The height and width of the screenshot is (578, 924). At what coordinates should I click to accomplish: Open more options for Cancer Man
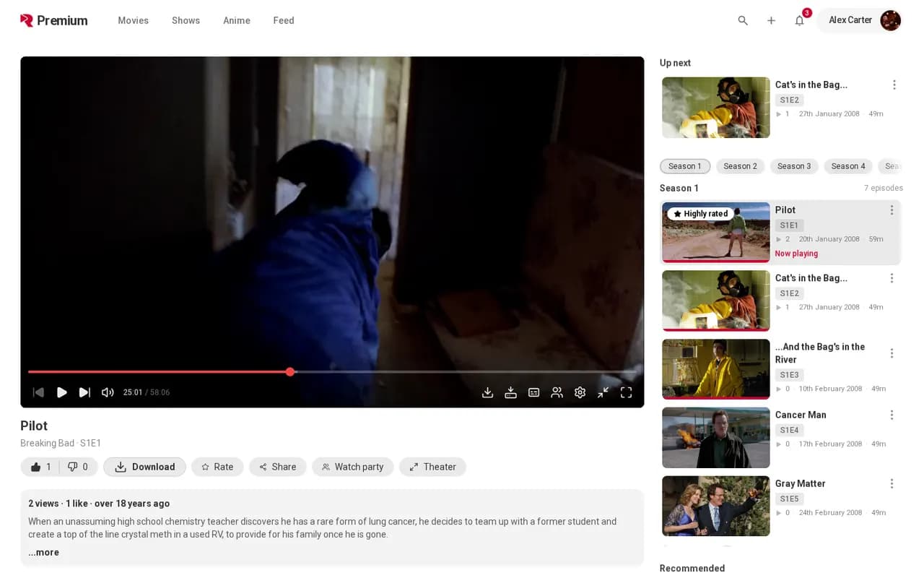(x=892, y=415)
